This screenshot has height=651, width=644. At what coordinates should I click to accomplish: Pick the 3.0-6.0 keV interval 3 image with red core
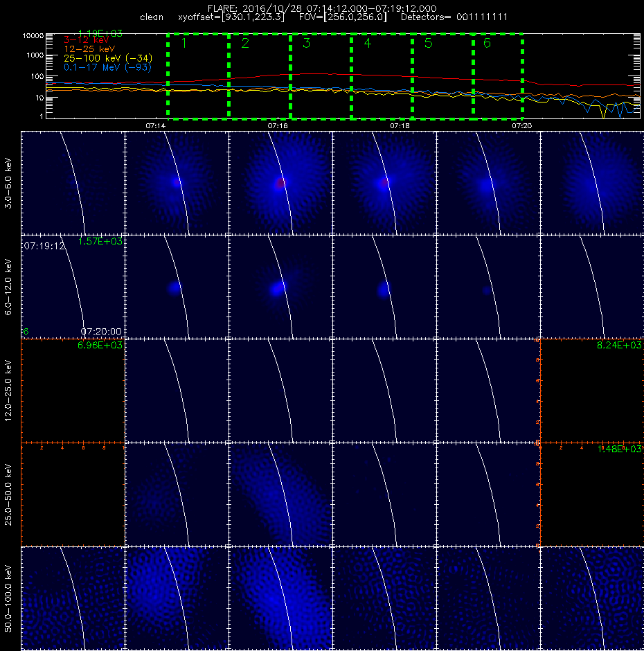[280, 183]
